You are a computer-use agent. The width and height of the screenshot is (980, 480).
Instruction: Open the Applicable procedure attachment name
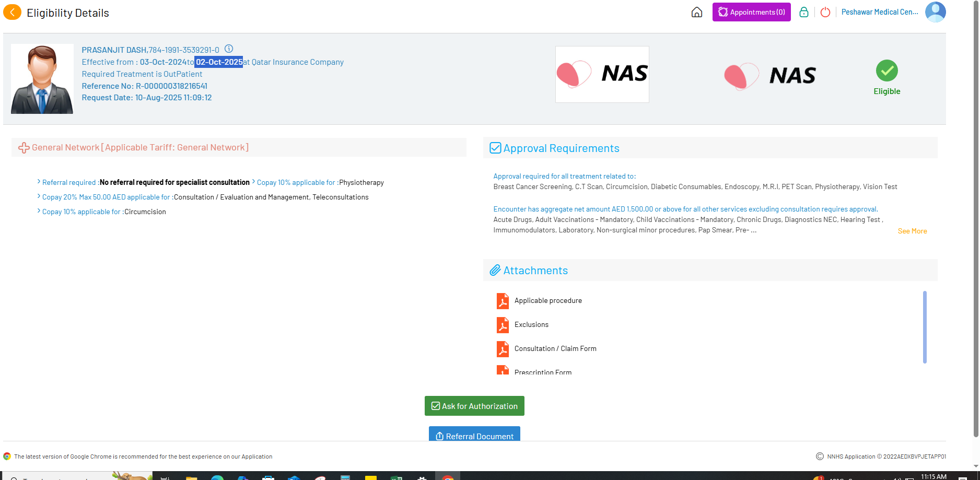click(548, 301)
